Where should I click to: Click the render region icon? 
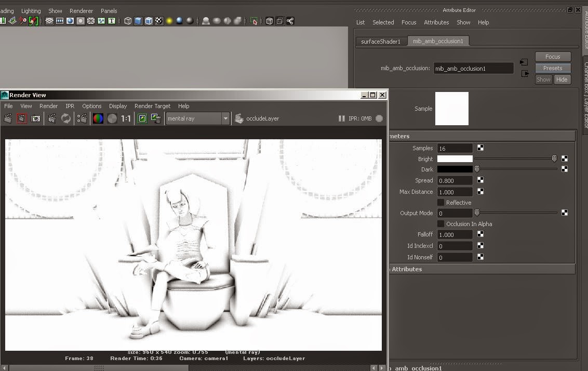[22, 118]
